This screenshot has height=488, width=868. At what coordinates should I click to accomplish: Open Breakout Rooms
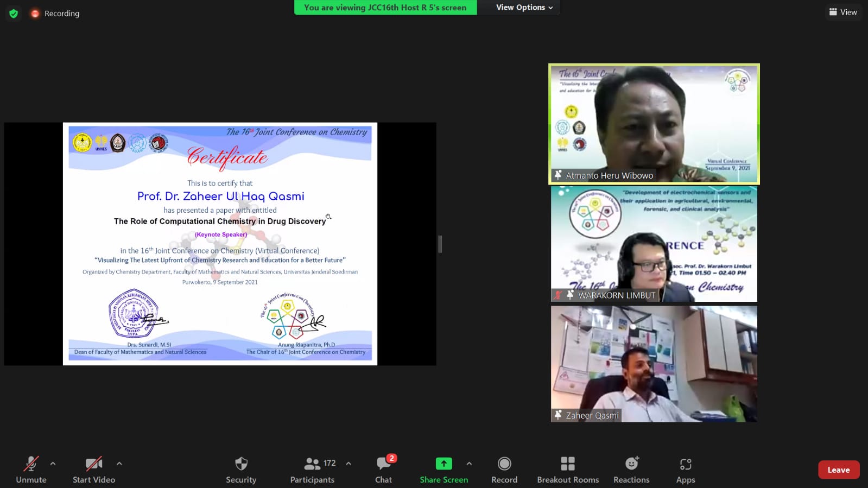tap(568, 470)
